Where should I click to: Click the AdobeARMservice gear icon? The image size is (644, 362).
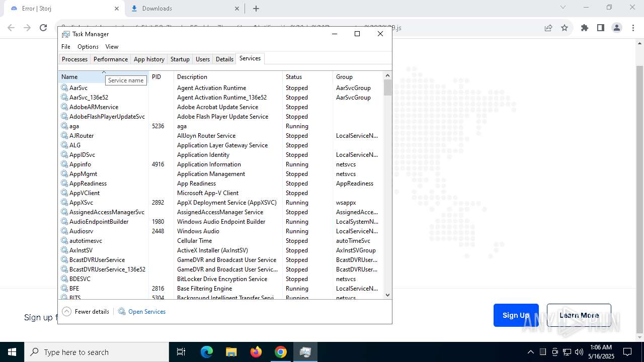(64, 107)
